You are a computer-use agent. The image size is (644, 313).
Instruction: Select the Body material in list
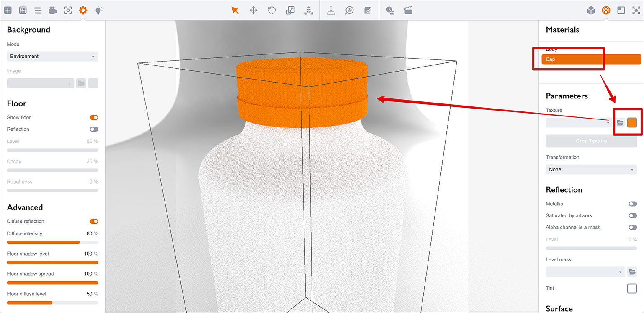tap(551, 49)
